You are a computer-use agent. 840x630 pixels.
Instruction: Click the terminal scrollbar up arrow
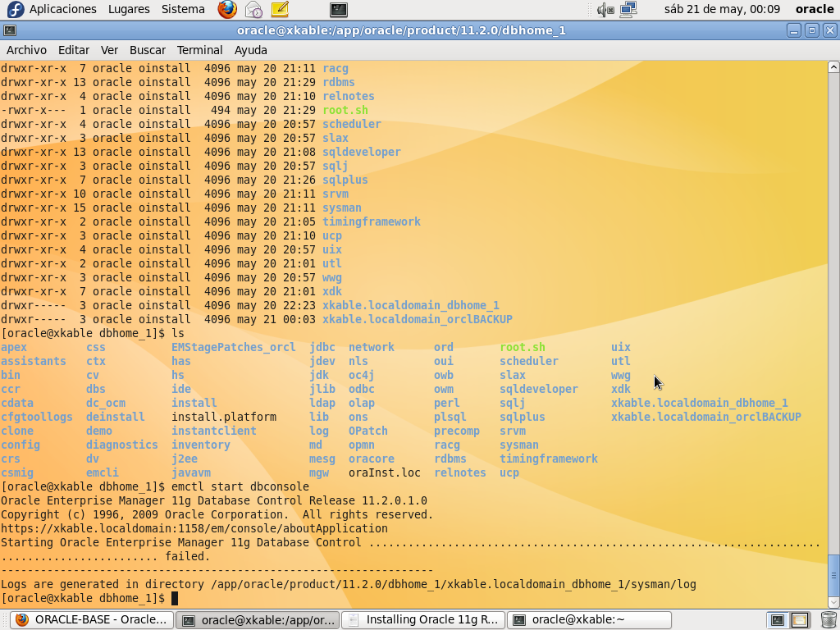[833, 67]
